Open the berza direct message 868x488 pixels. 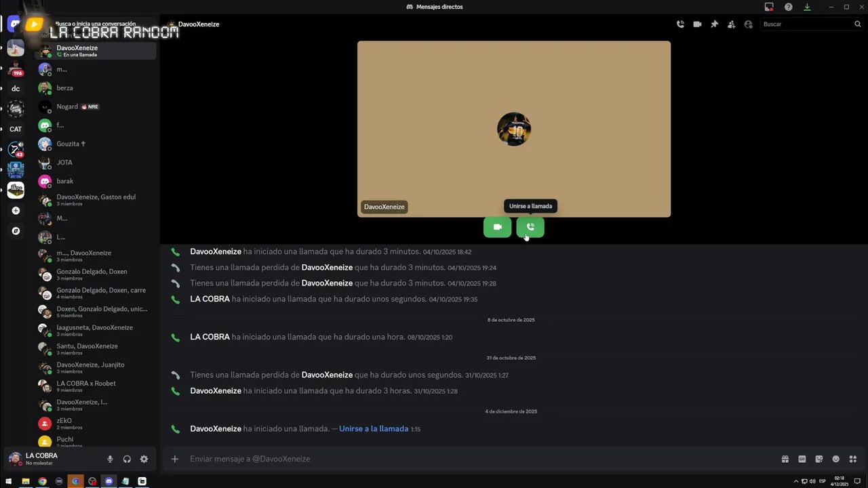(96, 88)
